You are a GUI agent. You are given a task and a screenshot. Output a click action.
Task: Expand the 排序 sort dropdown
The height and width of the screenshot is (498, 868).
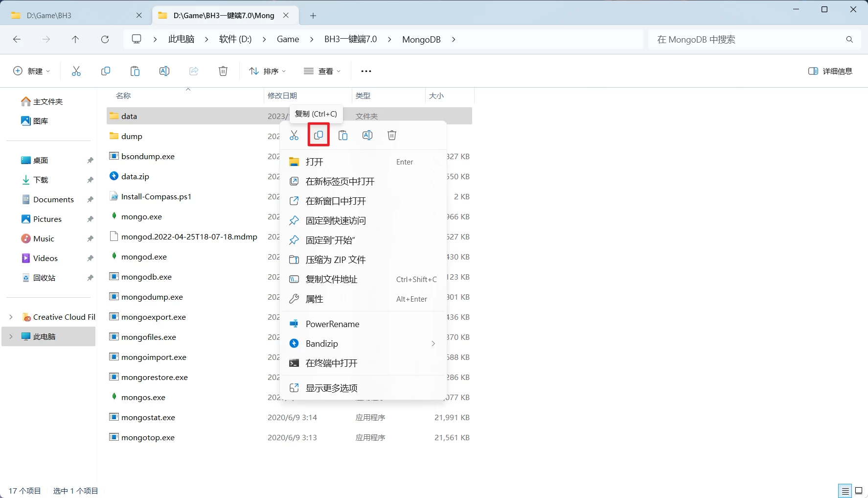coord(267,71)
